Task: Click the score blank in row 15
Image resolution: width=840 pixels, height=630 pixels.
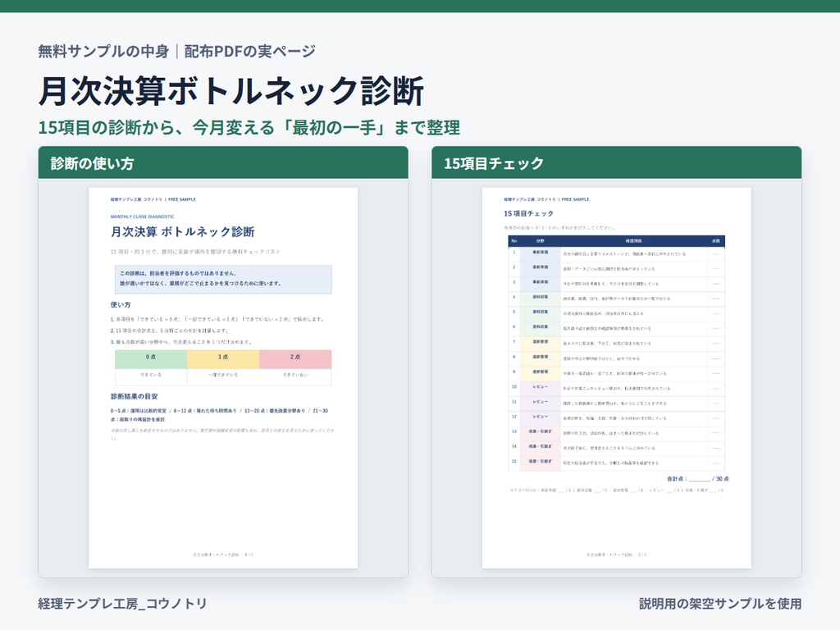Action: coord(716,463)
